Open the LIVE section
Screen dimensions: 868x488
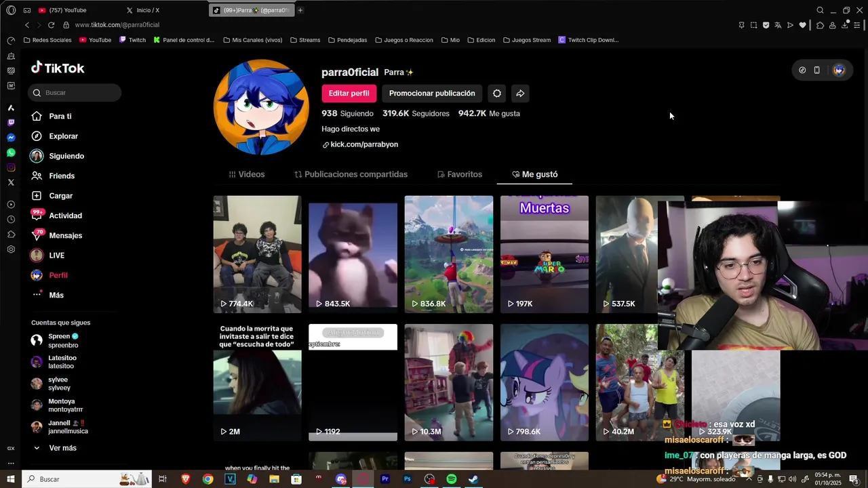pos(47,256)
